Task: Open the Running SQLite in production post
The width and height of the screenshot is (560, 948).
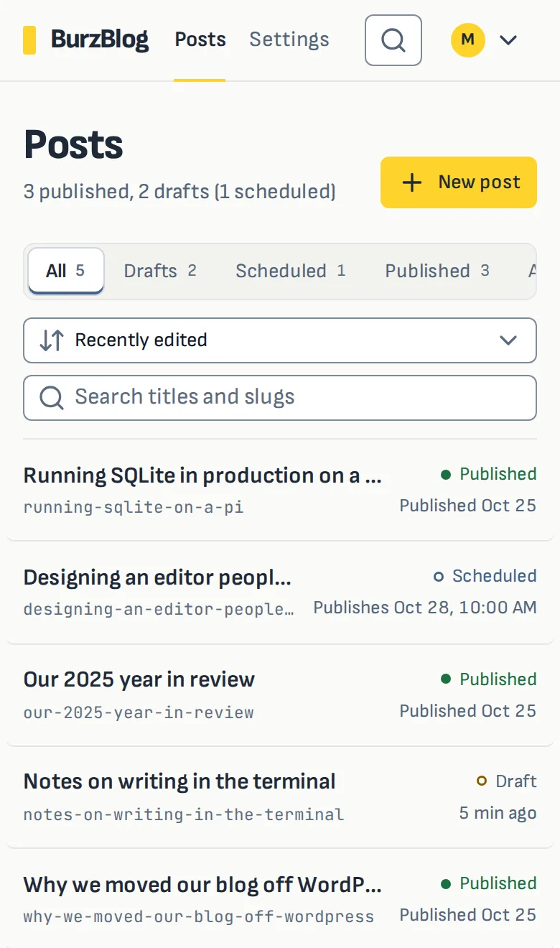Action: tap(202, 475)
